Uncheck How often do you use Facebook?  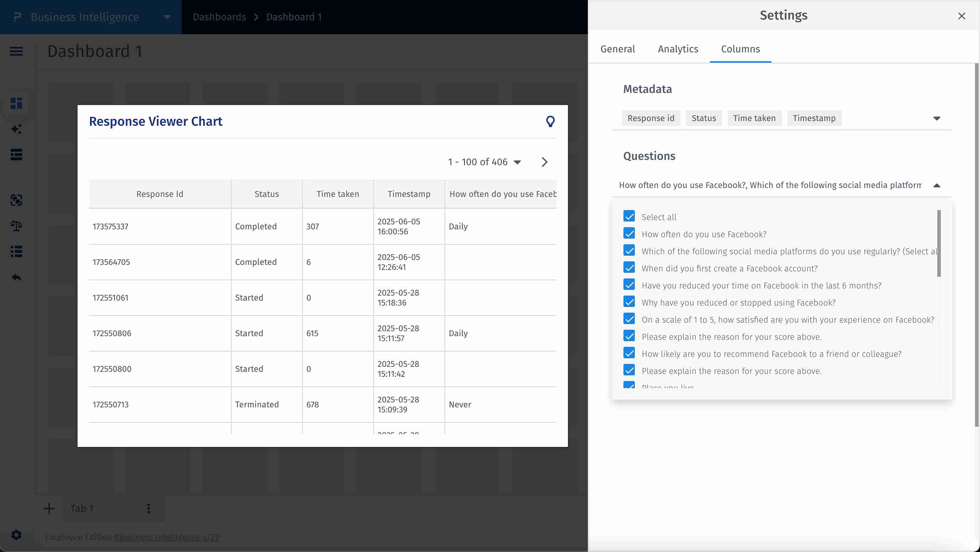(629, 233)
